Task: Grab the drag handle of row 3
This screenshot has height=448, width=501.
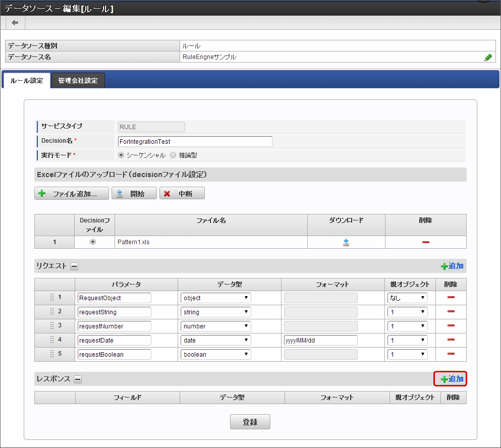Action: click(x=52, y=326)
